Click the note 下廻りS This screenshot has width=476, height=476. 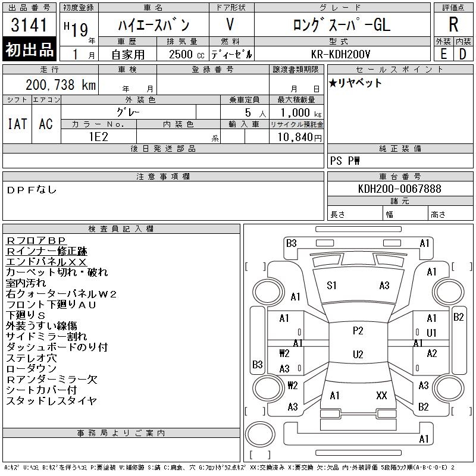pyautogui.click(x=26, y=315)
